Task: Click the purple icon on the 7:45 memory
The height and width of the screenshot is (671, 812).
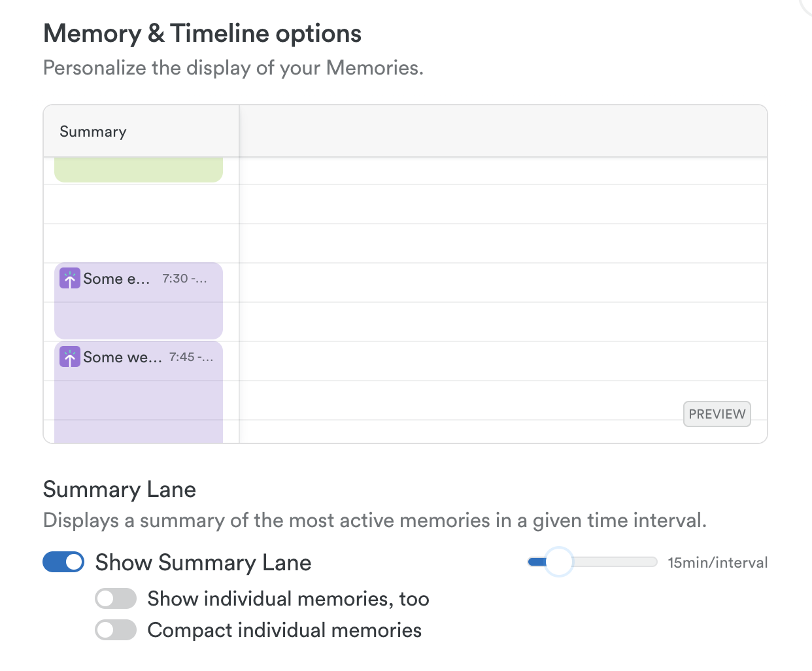Action: pos(70,357)
